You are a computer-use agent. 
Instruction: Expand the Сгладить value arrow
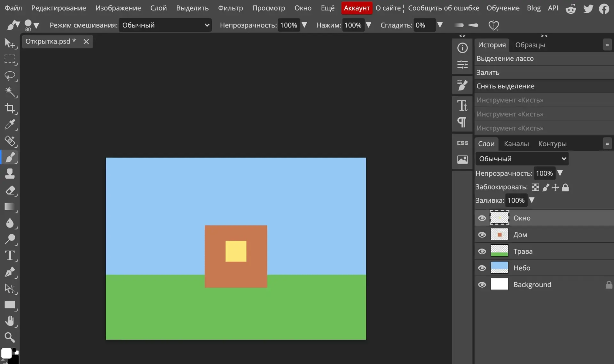[x=440, y=25]
